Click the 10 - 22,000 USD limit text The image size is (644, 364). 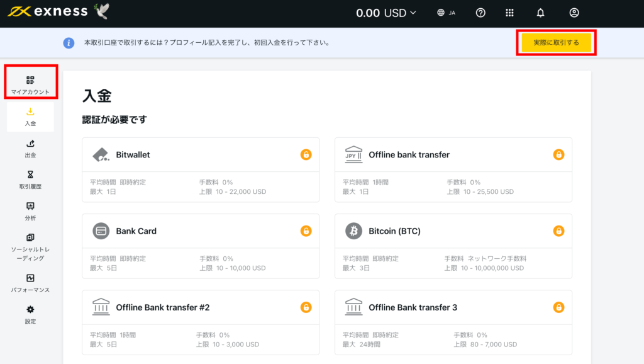click(x=241, y=191)
